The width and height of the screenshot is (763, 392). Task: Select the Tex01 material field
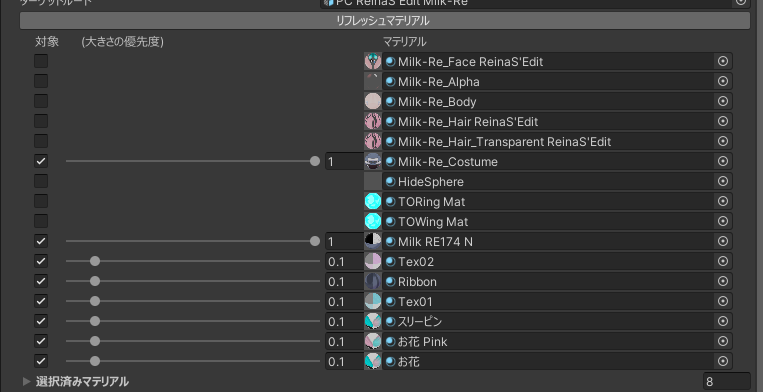pyautogui.click(x=557, y=302)
